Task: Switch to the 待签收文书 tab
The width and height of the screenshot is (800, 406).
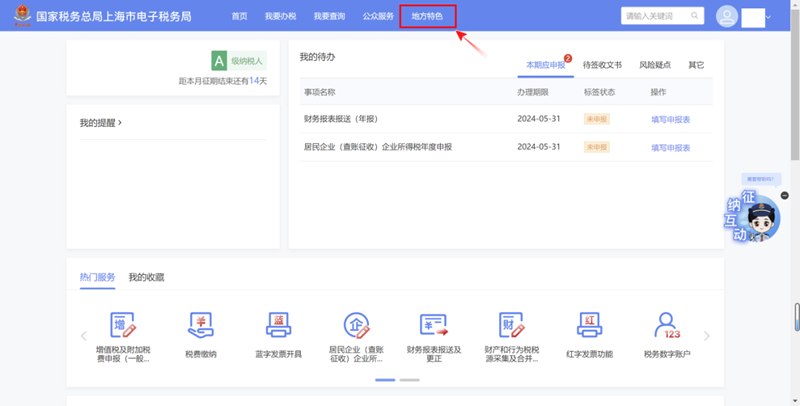Action: click(602, 65)
